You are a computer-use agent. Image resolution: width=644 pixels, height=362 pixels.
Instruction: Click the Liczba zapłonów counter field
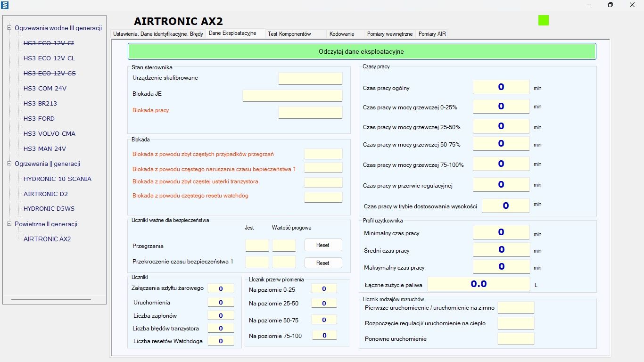221,315
